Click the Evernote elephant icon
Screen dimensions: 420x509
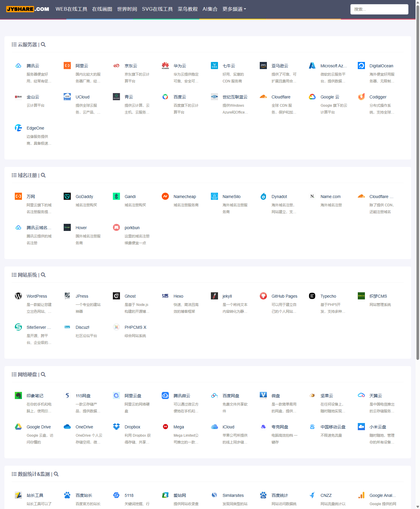18,395
